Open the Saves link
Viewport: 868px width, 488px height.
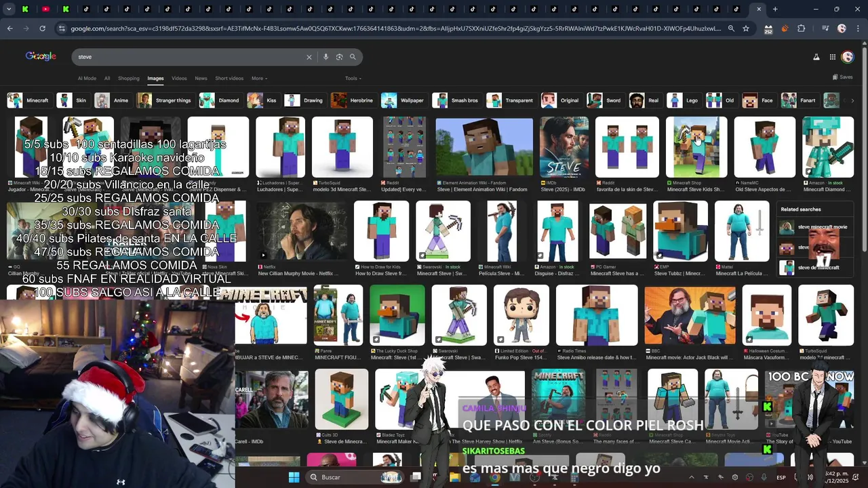(x=843, y=77)
